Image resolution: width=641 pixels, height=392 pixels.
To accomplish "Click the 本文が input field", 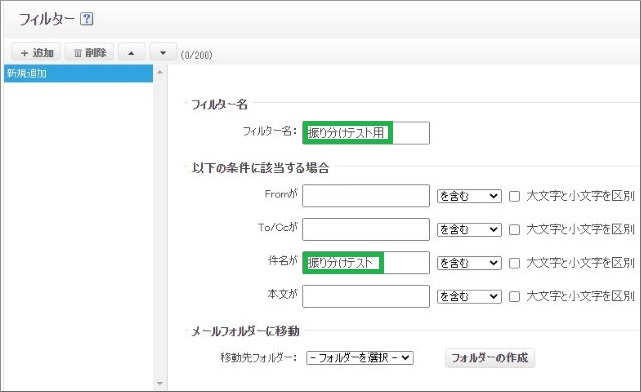I will pyautogui.click(x=366, y=296).
